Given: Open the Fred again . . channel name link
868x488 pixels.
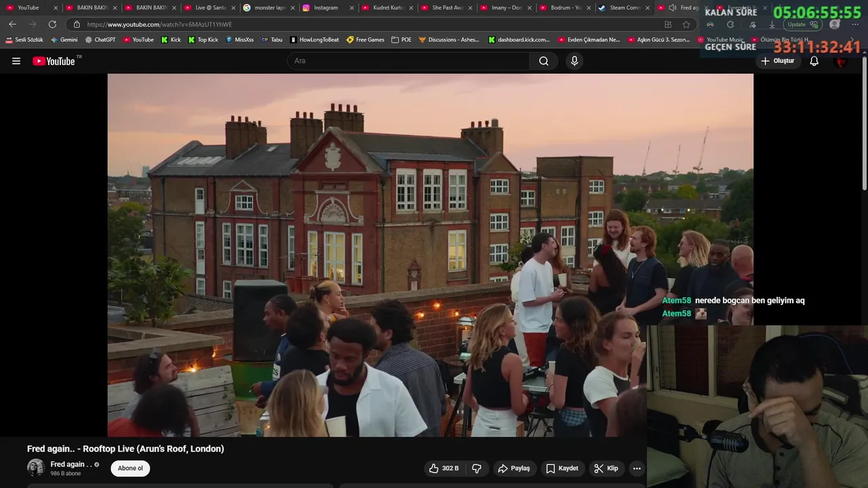Looking at the screenshot, I should [x=71, y=464].
